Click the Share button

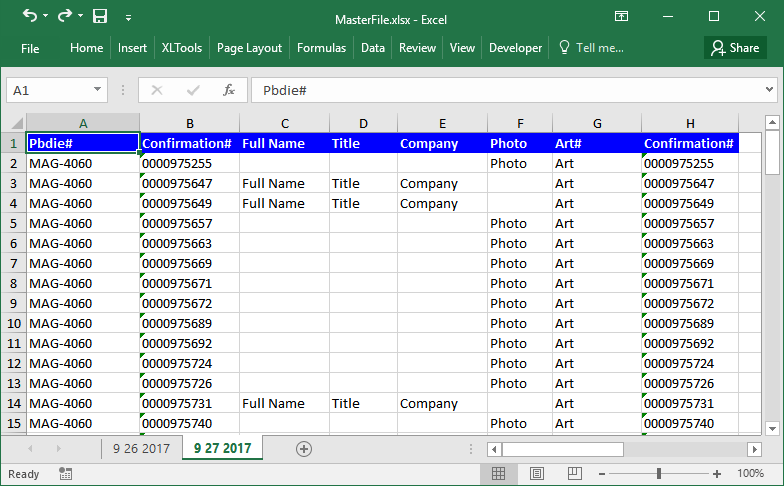point(735,48)
